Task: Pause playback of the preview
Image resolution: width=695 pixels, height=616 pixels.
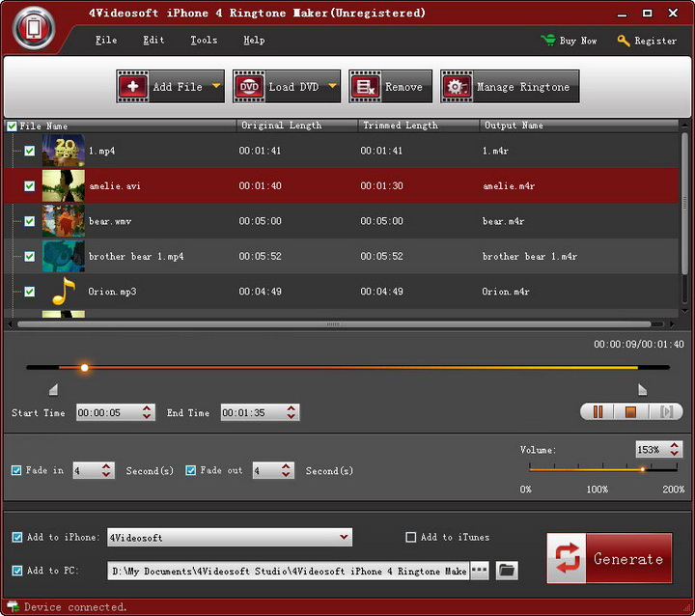Action: pos(598,411)
